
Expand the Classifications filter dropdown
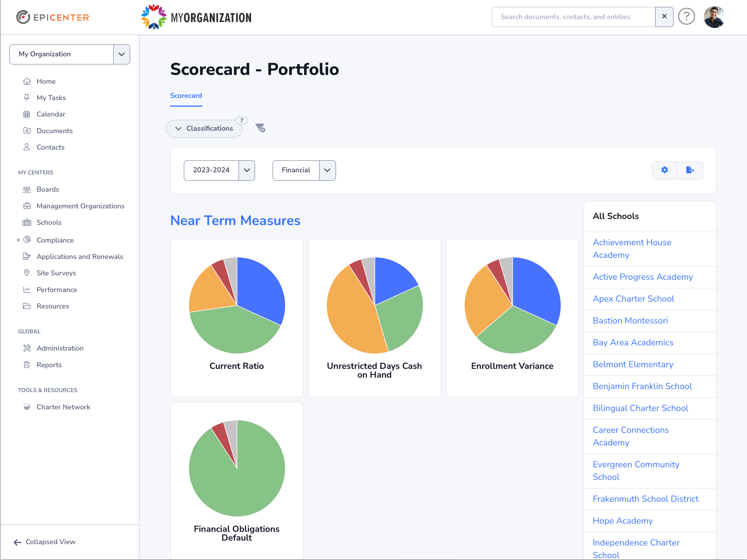[x=204, y=128]
